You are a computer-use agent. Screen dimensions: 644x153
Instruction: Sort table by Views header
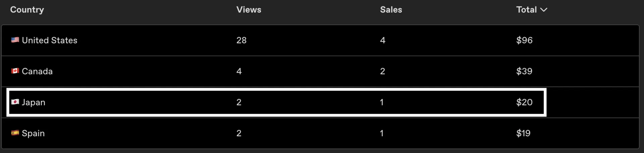(x=249, y=10)
